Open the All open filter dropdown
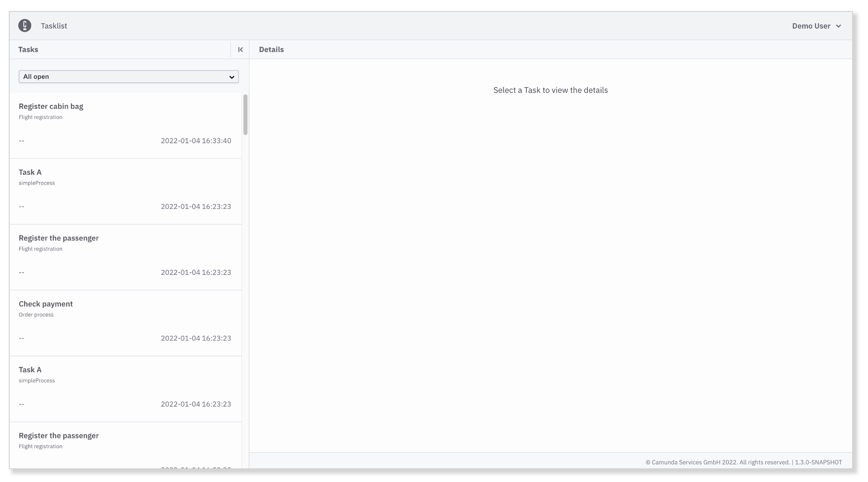 (x=129, y=77)
